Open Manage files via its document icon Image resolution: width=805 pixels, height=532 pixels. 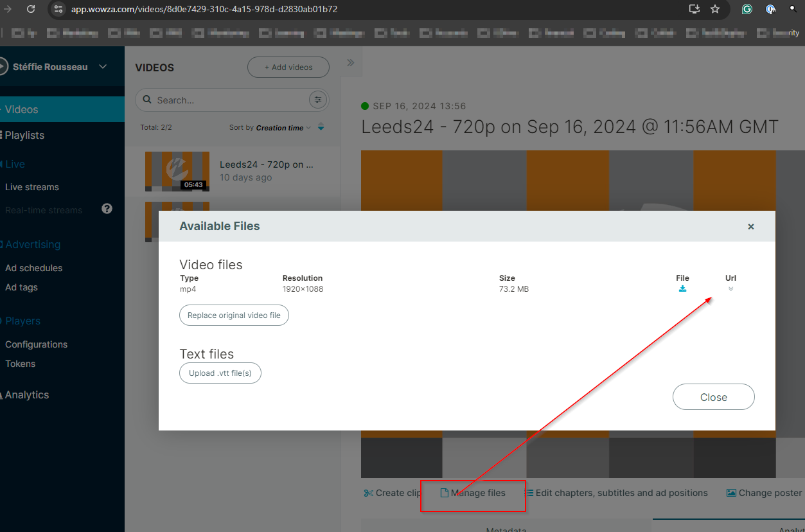click(x=443, y=492)
